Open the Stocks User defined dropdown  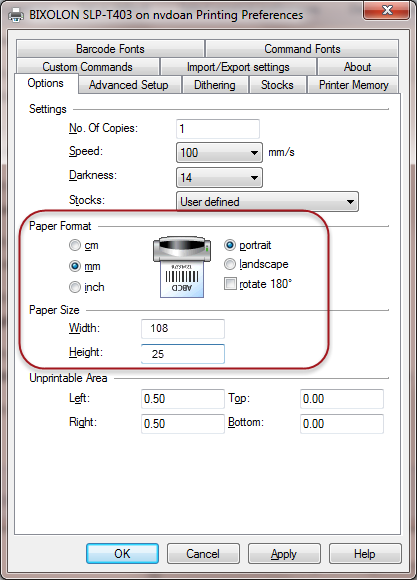[267, 202]
